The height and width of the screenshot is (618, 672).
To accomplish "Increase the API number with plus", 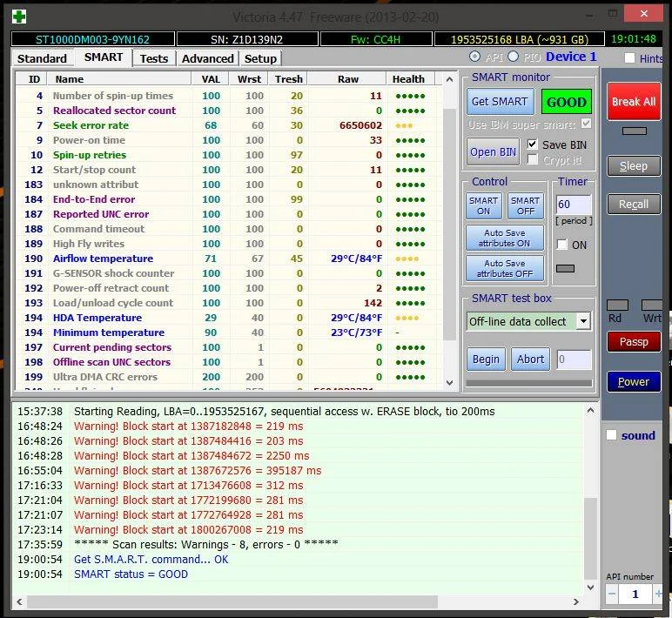I will (x=658, y=594).
